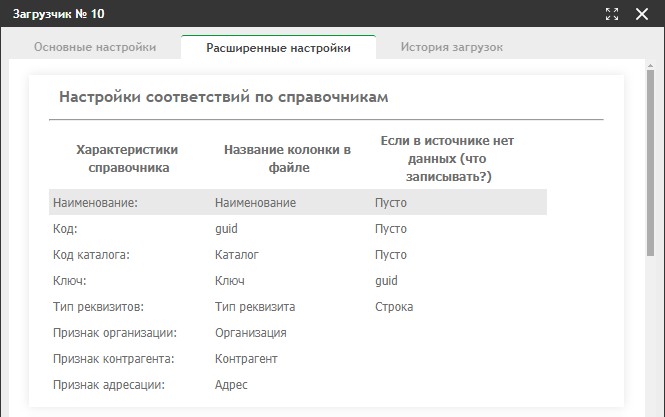Select the 'Тип реквизитов:' row label

click(98, 307)
